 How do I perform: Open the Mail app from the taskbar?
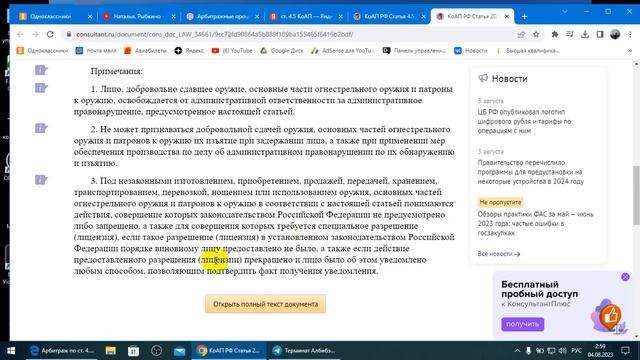pos(180,351)
